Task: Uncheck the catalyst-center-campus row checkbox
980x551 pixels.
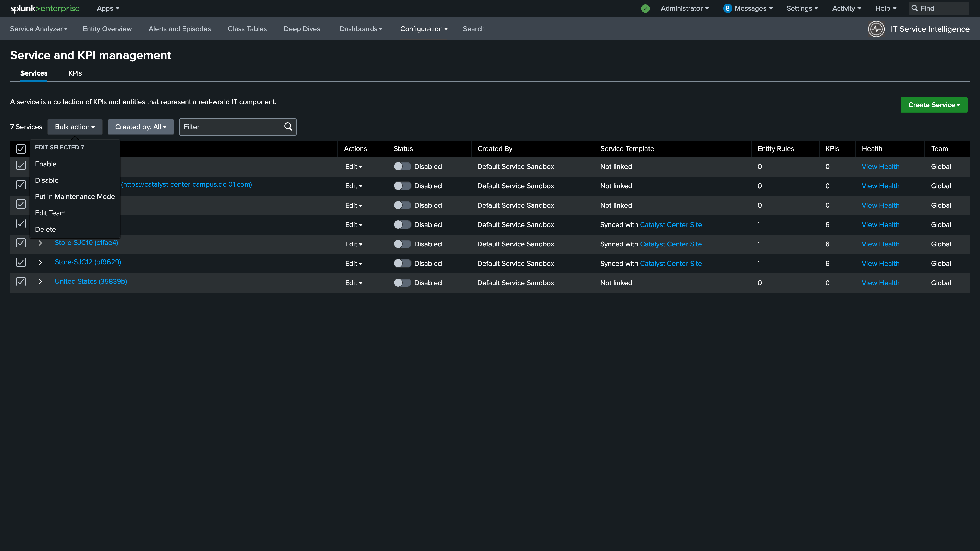Action: click(x=21, y=184)
